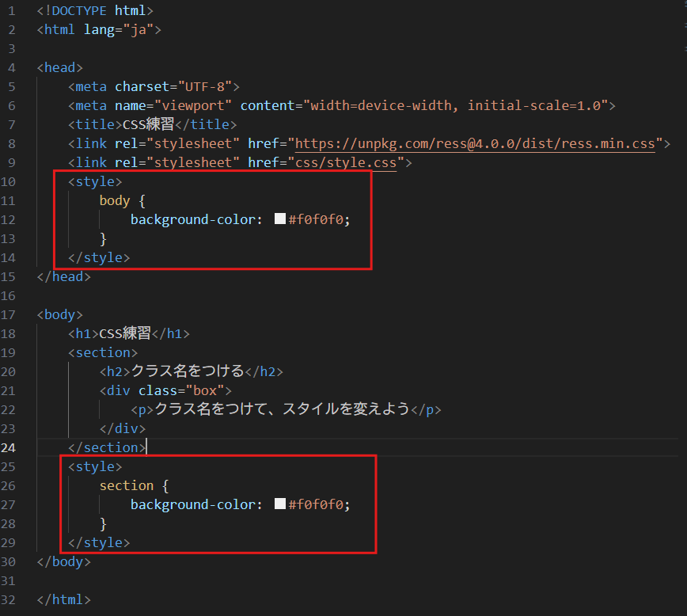Click the color swatch in the section rule
687x616 pixels.
279,504
